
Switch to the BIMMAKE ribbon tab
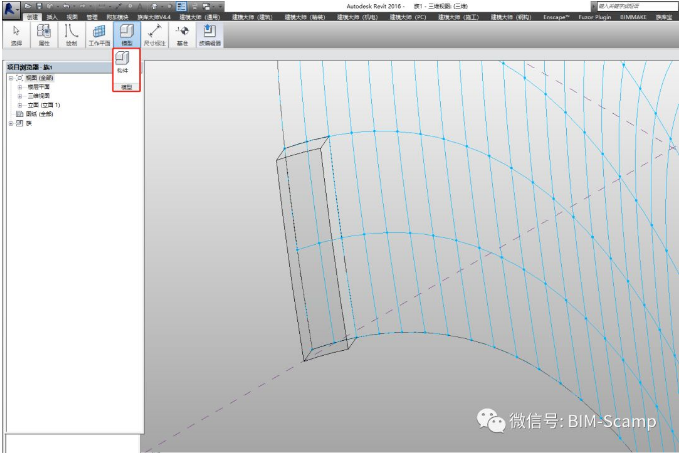(x=633, y=17)
